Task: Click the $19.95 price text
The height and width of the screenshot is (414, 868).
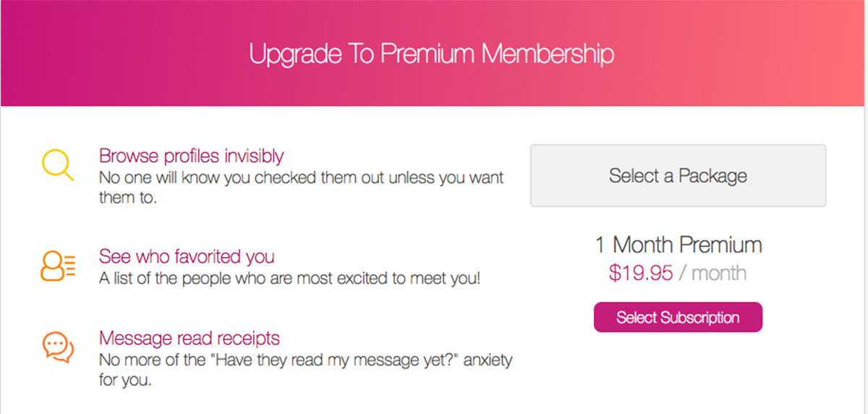Action: click(x=641, y=273)
